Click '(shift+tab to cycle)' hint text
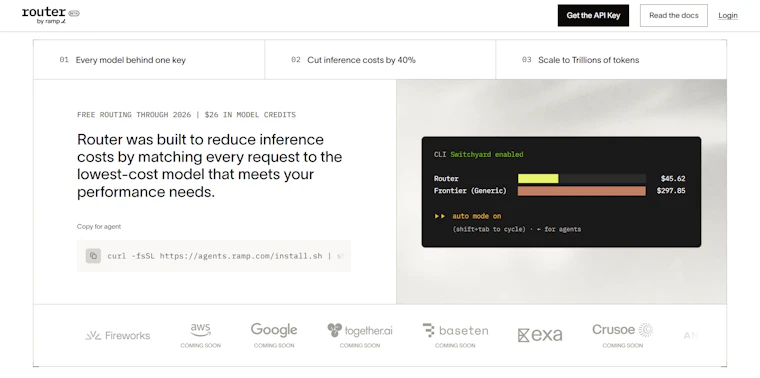Image resolution: width=760 pixels, height=378 pixels. coord(489,229)
